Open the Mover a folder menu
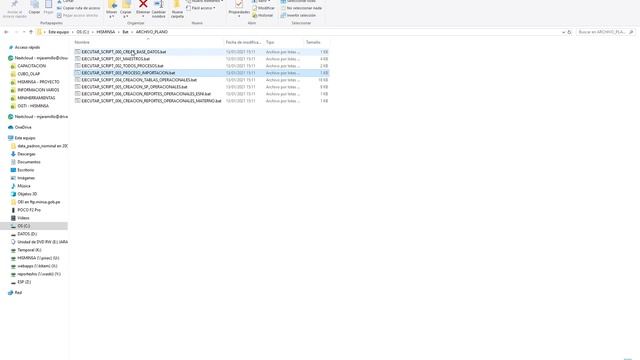This screenshot has height=360, width=640. (112, 9)
